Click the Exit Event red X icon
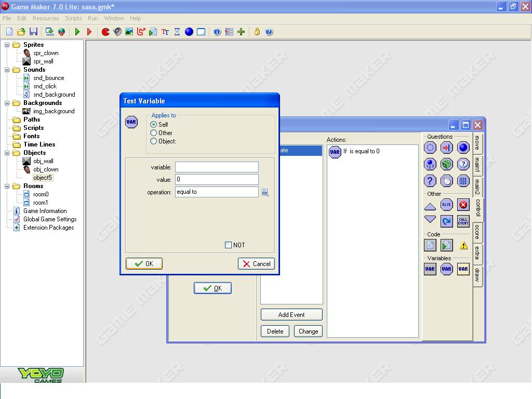 [463, 205]
